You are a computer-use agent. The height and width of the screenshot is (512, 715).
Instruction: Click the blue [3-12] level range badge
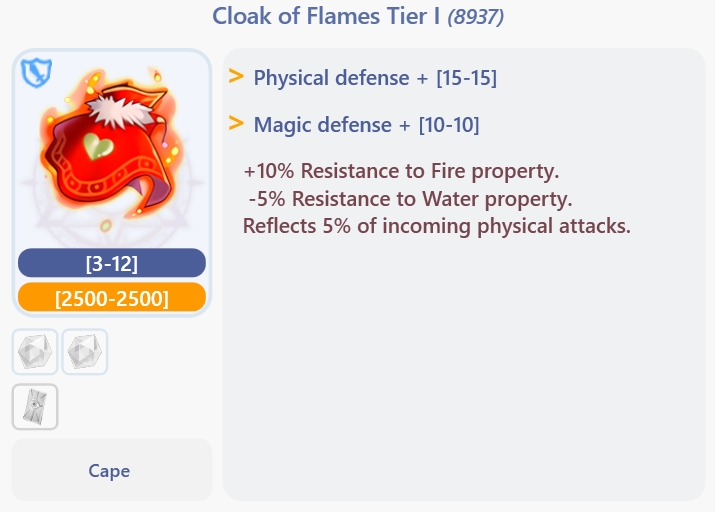(x=111, y=264)
